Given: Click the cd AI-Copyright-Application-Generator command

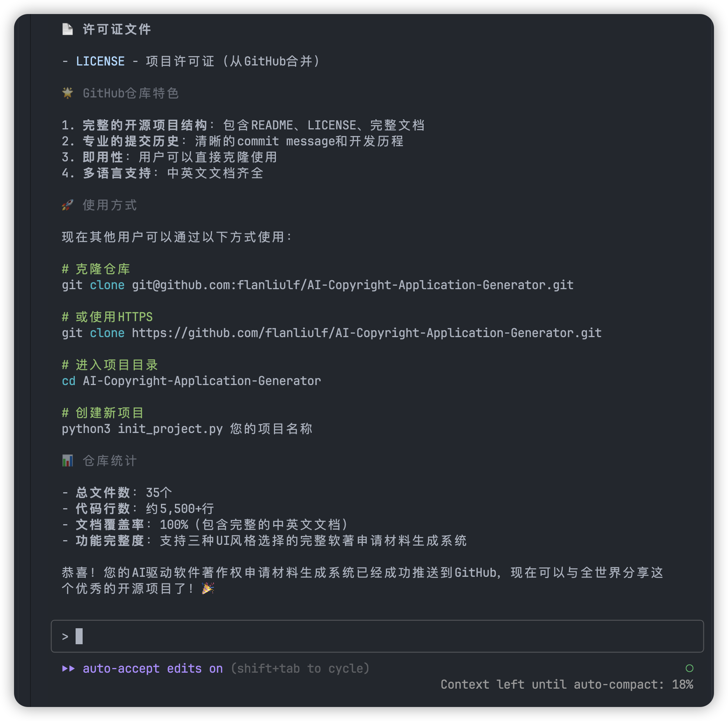Looking at the screenshot, I should point(191,381).
